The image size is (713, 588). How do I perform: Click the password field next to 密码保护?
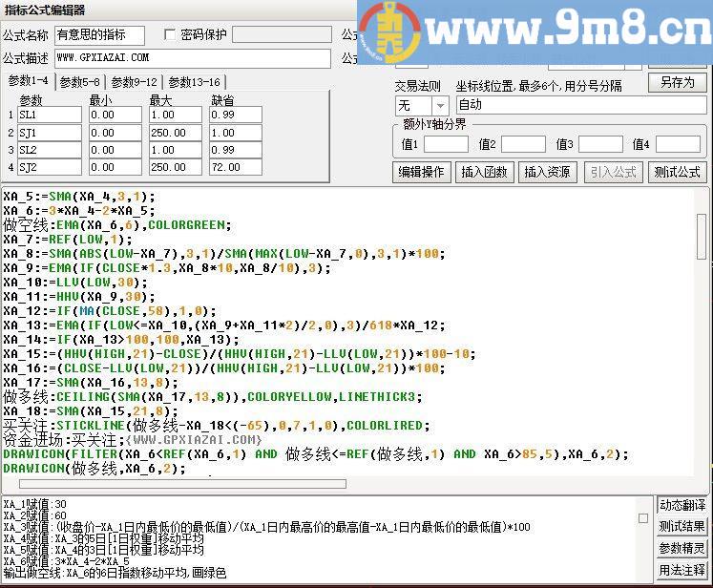click(282, 34)
